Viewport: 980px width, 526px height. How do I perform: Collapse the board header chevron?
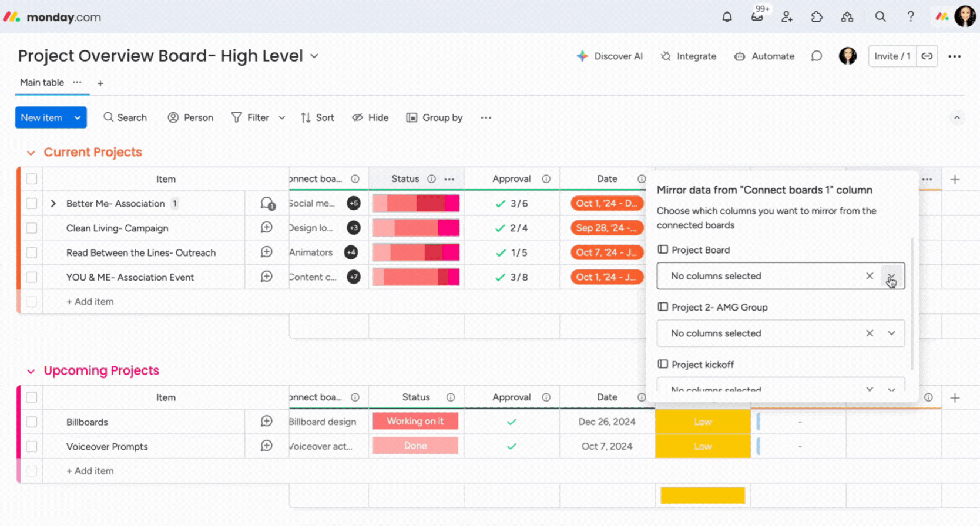956,118
